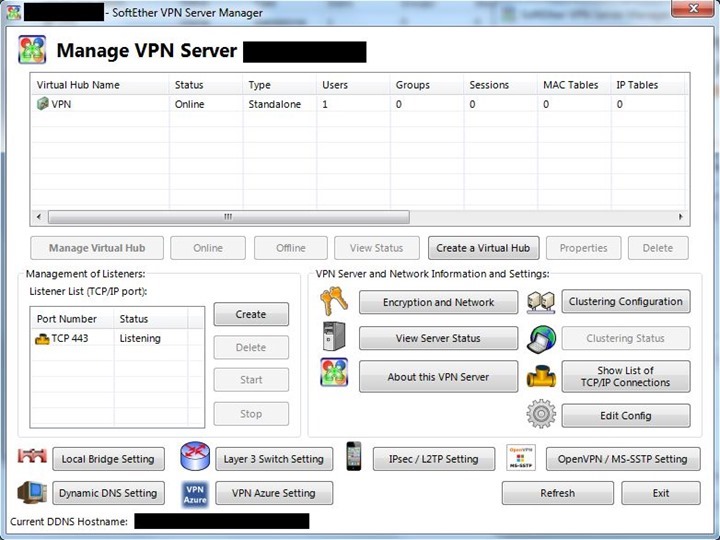Select the 'Standalone' type cell
720x540 pixels.
pyautogui.click(x=275, y=104)
